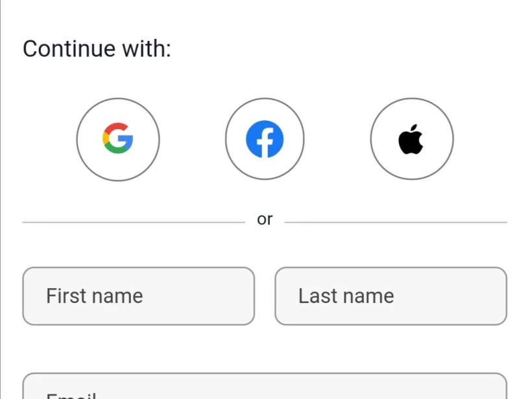
Task: Click the multicolored G logo
Action: click(118, 139)
